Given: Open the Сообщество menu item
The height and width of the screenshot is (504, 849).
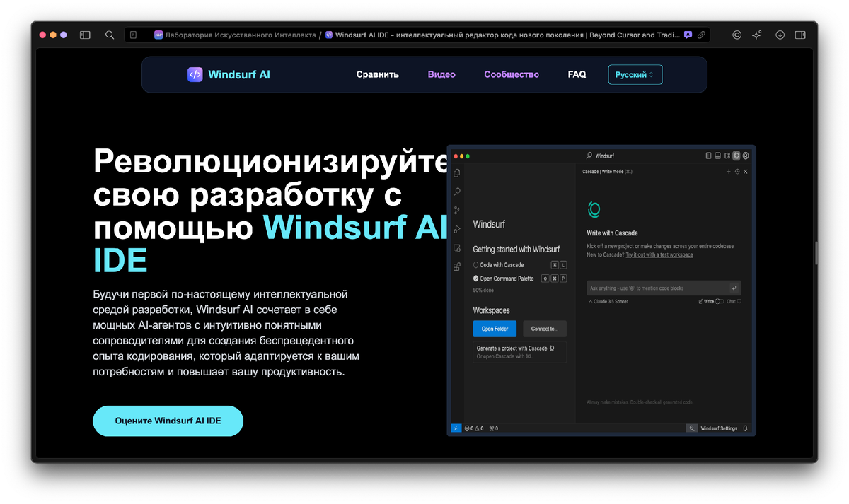Looking at the screenshot, I should coord(512,74).
